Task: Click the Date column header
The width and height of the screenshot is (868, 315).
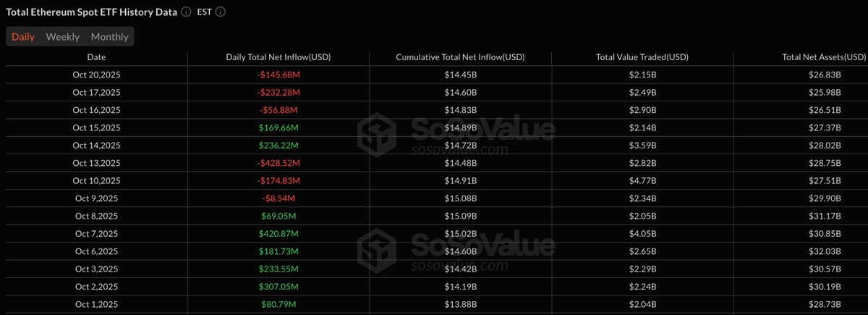Action: click(x=96, y=57)
